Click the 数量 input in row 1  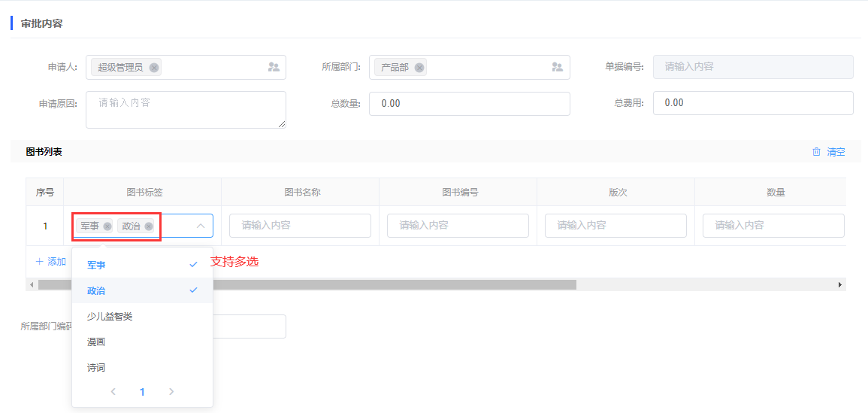pos(773,226)
